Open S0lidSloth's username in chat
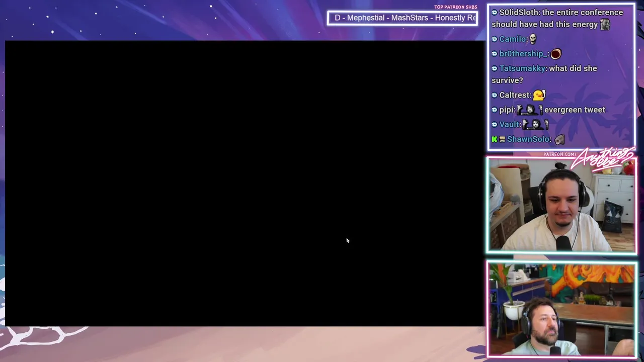 point(519,13)
